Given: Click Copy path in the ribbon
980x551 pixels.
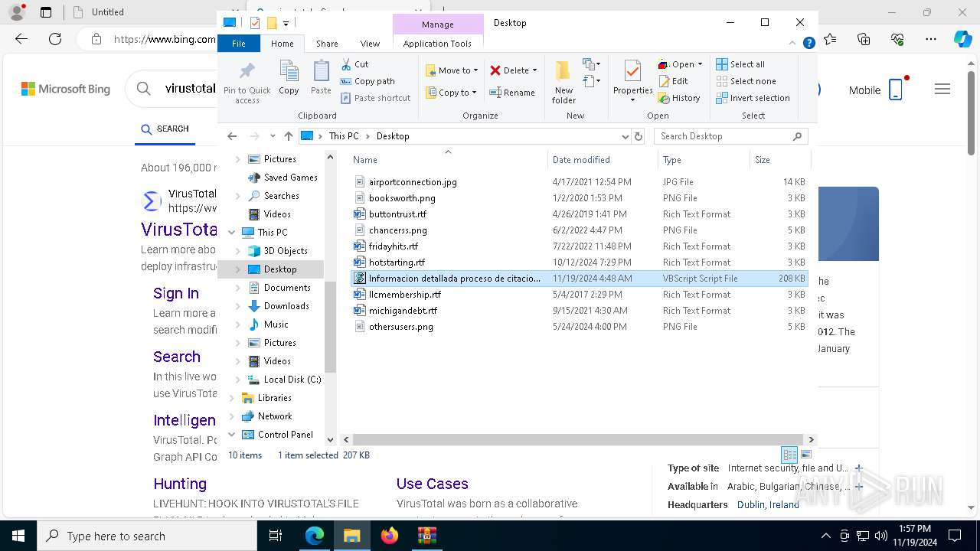Looking at the screenshot, I should [367, 81].
